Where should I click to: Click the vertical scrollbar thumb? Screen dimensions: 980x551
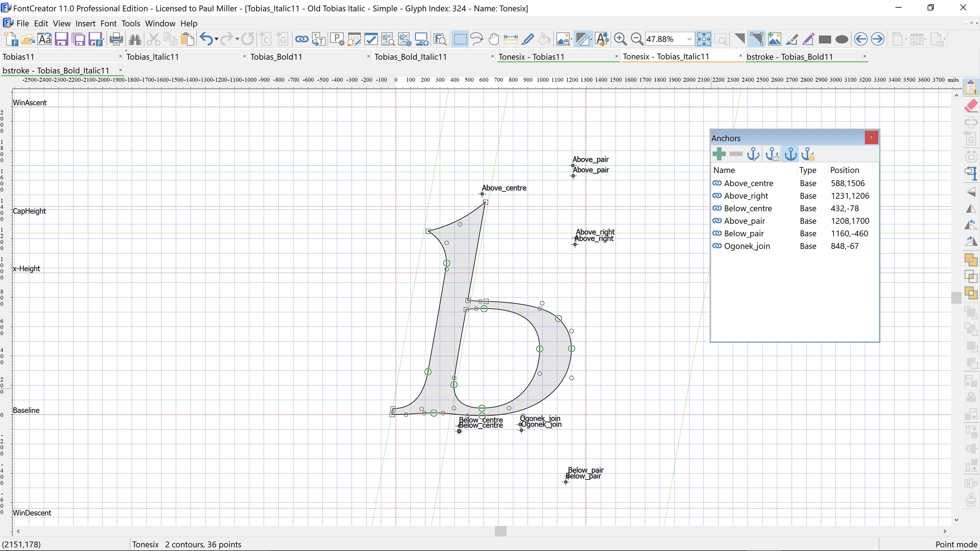tap(956, 297)
